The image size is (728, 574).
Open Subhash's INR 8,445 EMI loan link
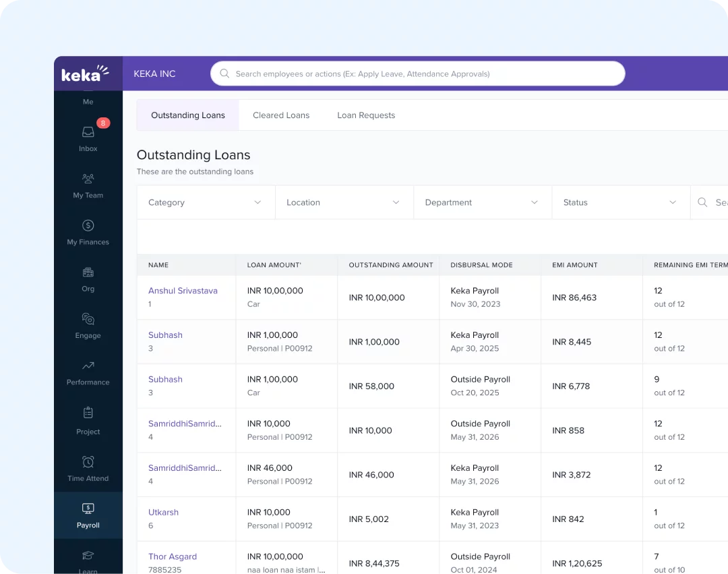click(165, 335)
